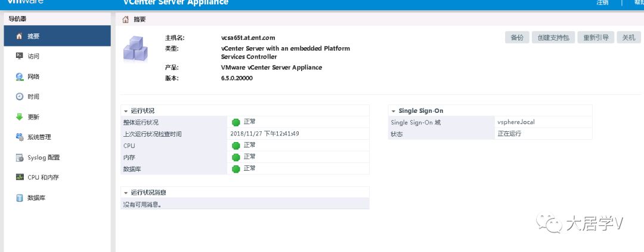This screenshot has width=644, height=252.
Task: Click the hostname vcsa65t.at.ent.com
Action: pos(248,38)
